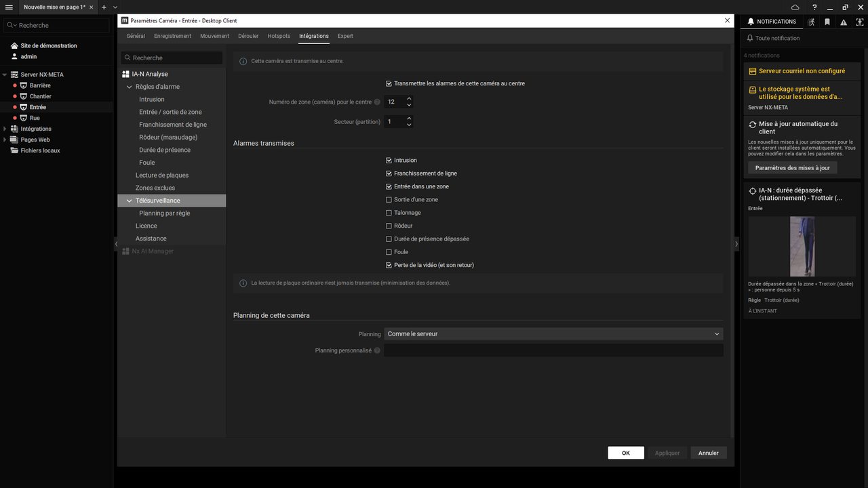Click the Rue camera icon
This screenshot has width=868, height=488.
23,118
